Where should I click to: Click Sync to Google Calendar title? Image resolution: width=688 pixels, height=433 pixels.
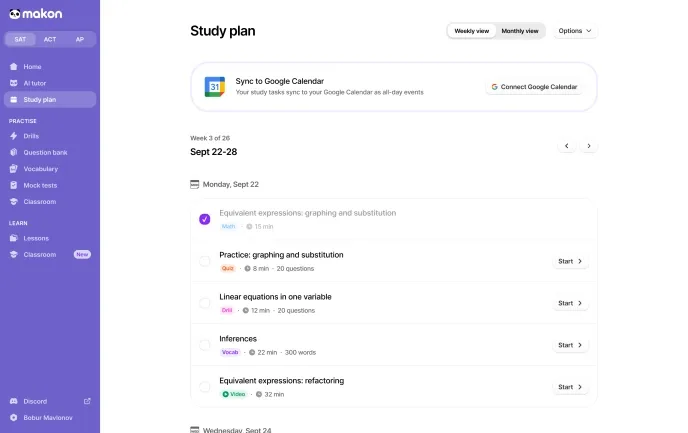click(x=280, y=81)
